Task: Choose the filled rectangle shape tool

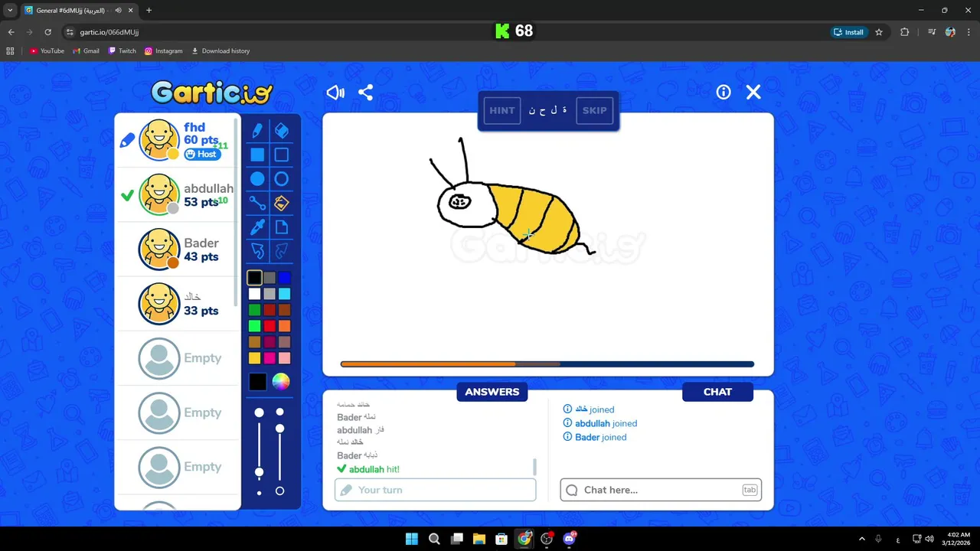Action: [257, 155]
